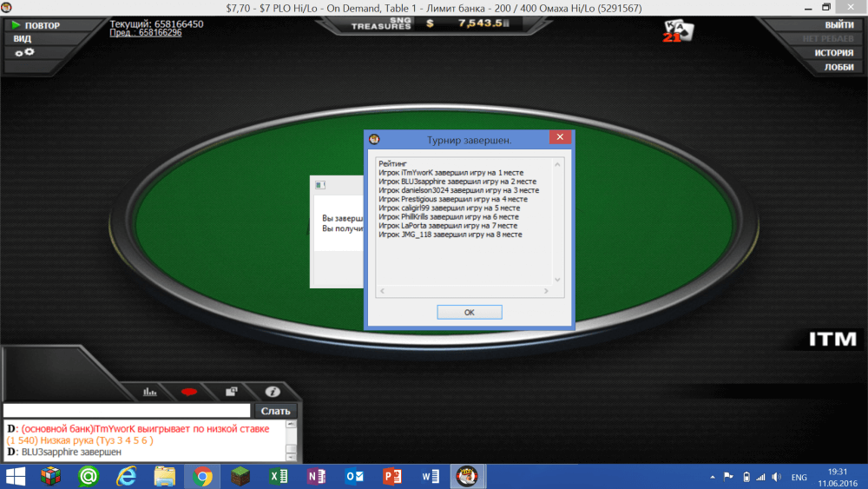Click the blackjack 21 cards icon
This screenshot has width=868, height=489.
click(x=678, y=30)
